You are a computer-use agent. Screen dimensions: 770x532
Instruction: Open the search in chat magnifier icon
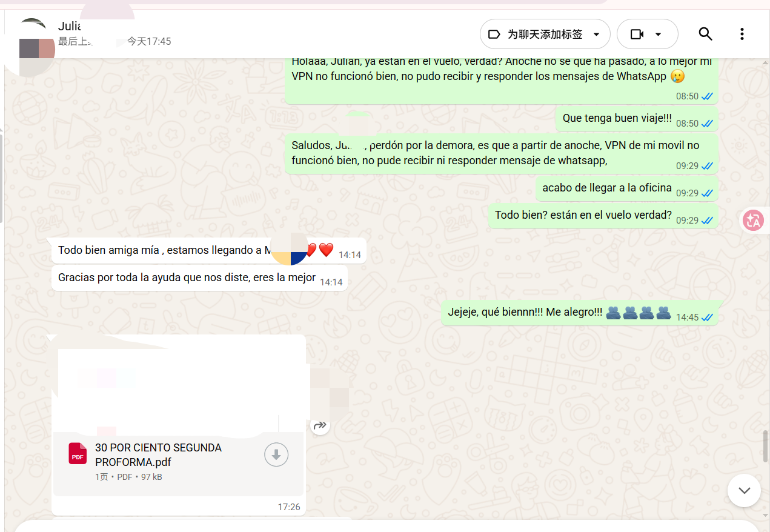coord(705,34)
